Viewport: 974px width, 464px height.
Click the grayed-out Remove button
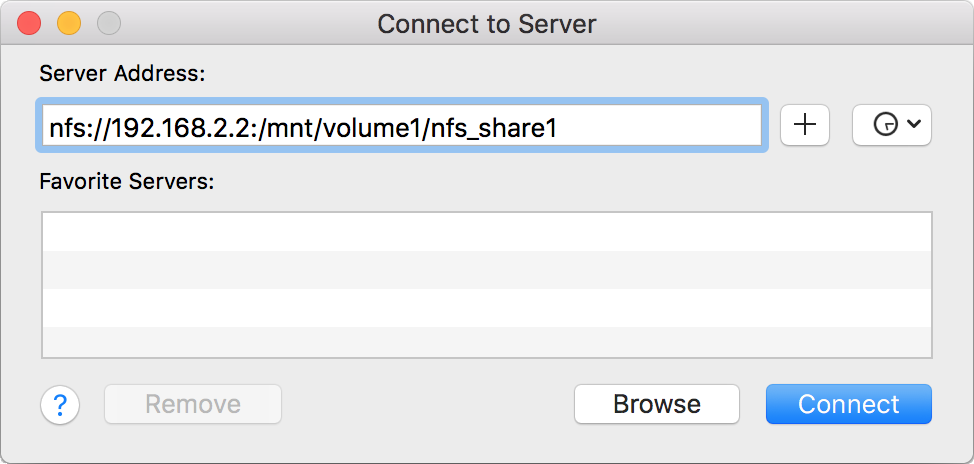[x=193, y=404]
